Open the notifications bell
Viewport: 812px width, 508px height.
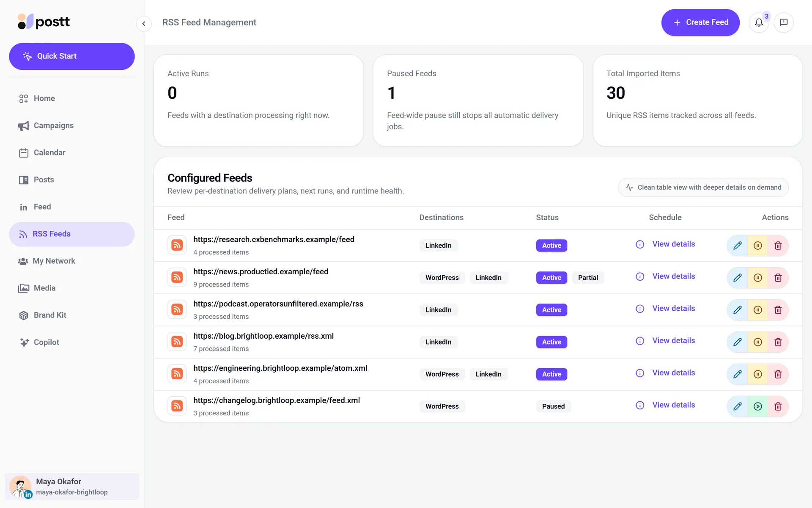coord(759,22)
